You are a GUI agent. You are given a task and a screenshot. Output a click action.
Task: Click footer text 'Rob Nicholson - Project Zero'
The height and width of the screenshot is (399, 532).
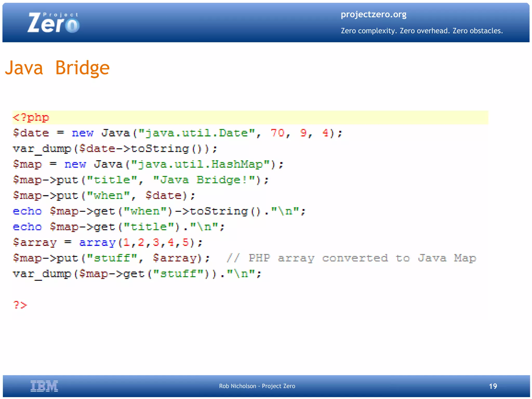257,386
